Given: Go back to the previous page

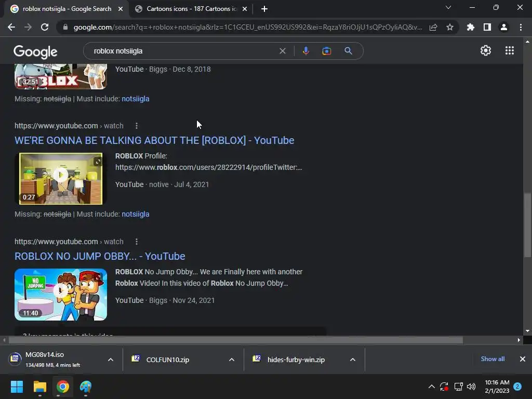Looking at the screenshot, I should 11,27.
